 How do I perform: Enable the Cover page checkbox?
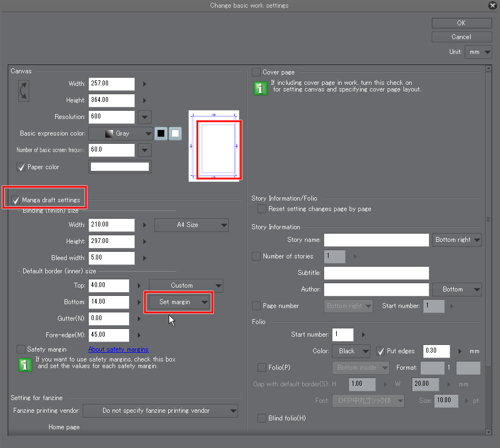pyautogui.click(x=256, y=72)
